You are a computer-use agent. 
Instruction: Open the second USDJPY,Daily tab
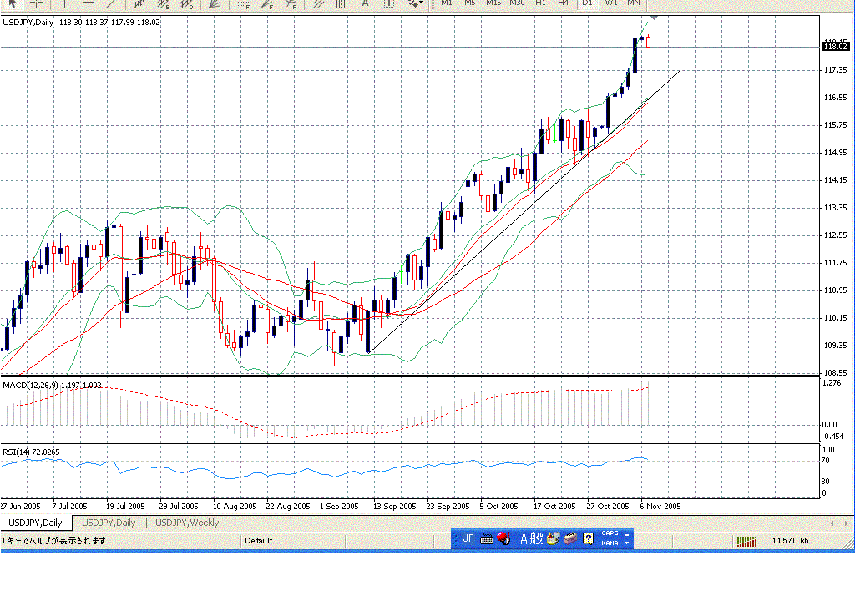click(x=109, y=523)
